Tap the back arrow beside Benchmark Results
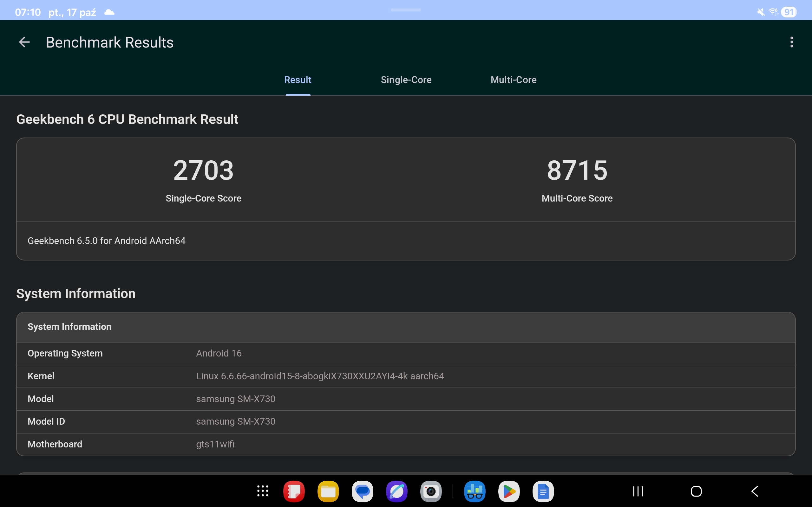The height and width of the screenshot is (507, 812). pos(24,42)
